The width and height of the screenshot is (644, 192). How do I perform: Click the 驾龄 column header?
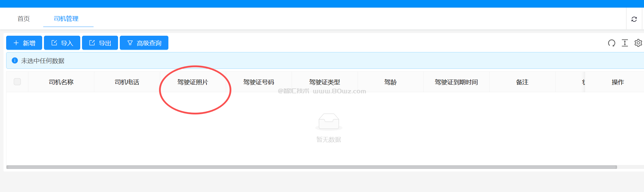coord(390,82)
